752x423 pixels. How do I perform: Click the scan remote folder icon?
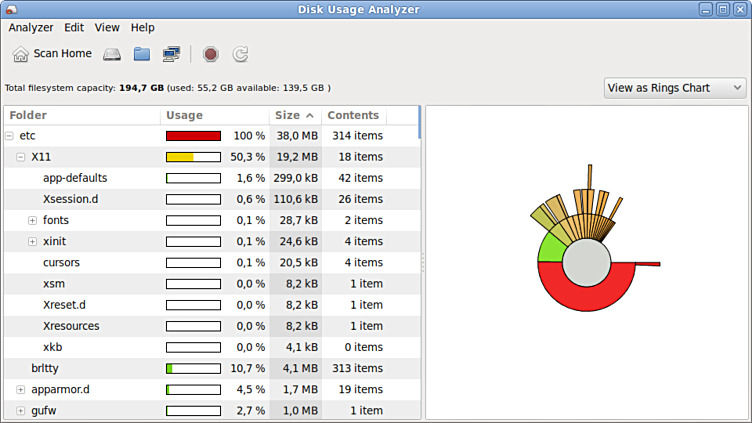click(x=172, y=54)
